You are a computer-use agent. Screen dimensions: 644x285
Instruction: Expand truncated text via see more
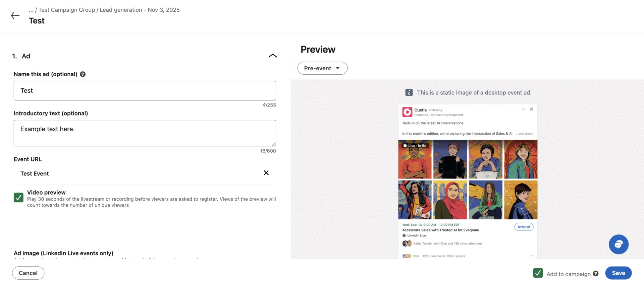pyautogui.click(x=525, y=134)
